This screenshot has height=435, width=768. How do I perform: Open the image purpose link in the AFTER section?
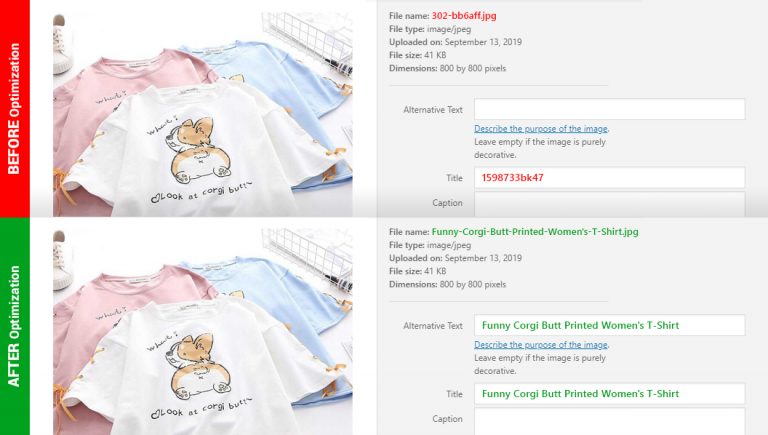[541, 345]
